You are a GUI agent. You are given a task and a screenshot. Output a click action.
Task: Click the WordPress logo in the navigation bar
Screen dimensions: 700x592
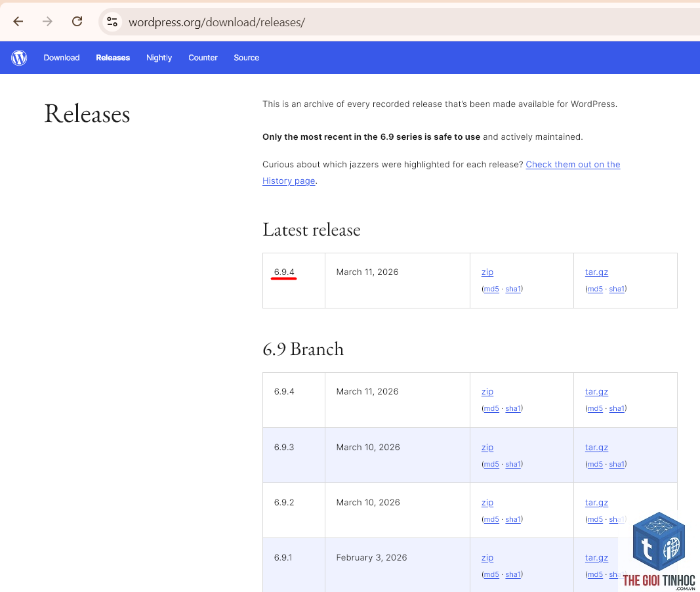pyautogui.click(x=19, y=58)
